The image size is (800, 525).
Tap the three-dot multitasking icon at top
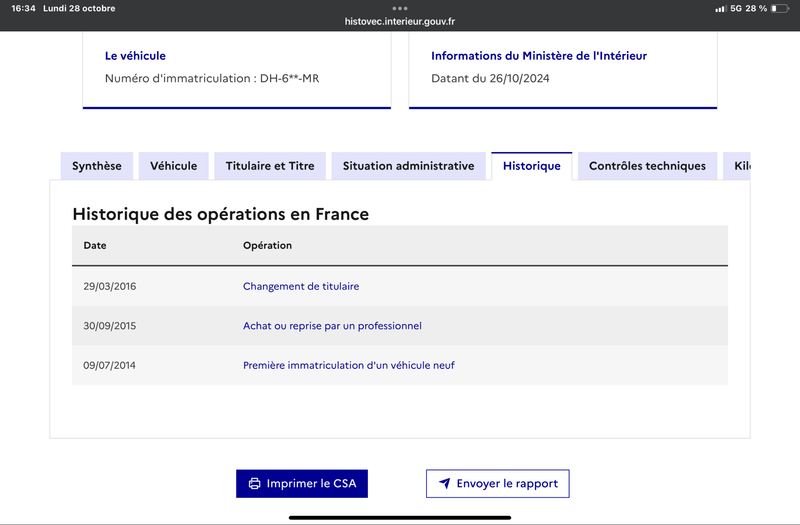pyautogui.click(x=400, y=8)
